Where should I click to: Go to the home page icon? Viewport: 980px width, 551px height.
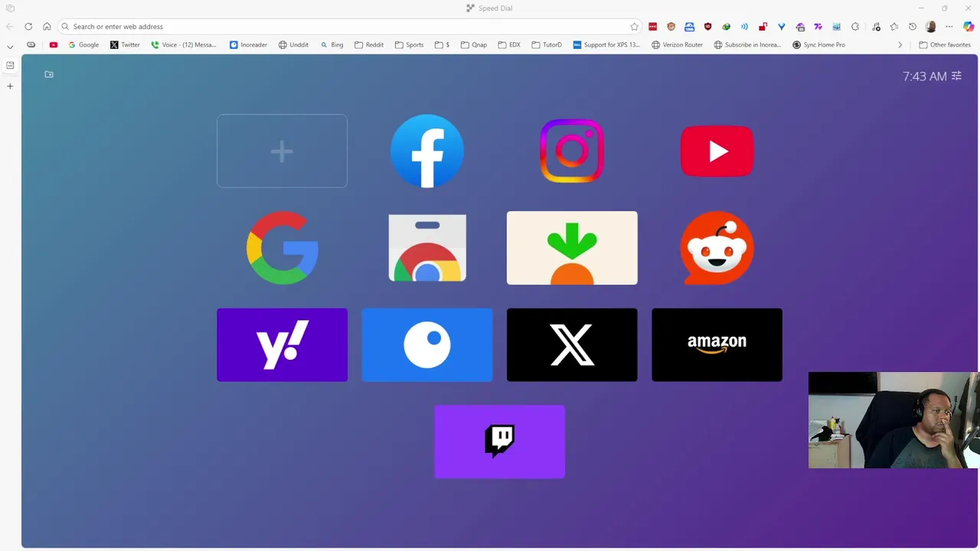pyautogui.click(x=47, y=27)
